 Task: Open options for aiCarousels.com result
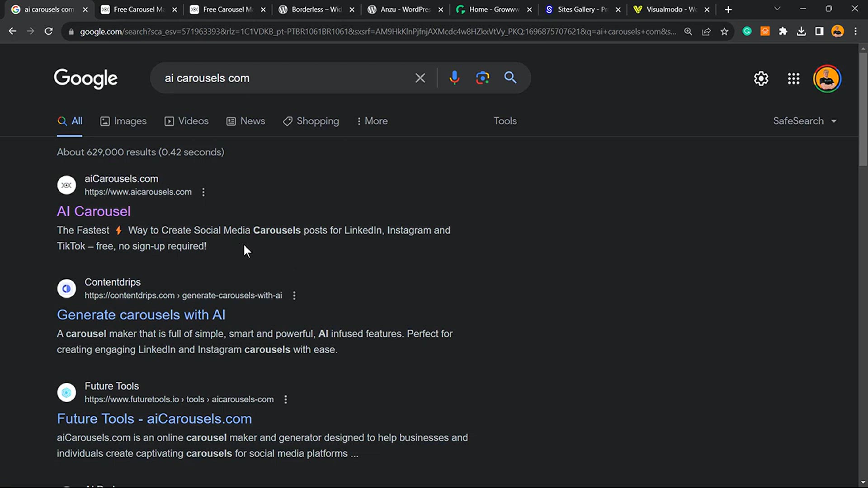203,192
